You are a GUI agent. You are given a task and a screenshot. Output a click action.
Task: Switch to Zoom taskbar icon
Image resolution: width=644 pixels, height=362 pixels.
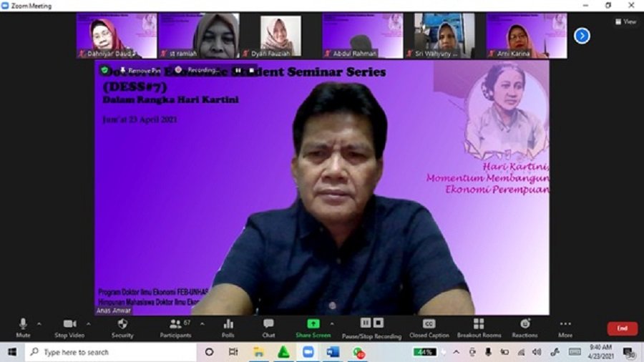tap(308, 352)
